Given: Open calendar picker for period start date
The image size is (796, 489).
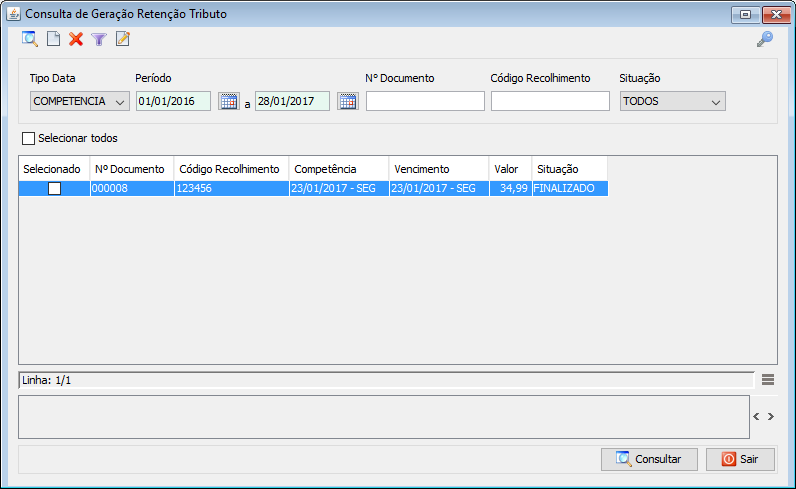Looking at the screenshot, I should [229, 101].
